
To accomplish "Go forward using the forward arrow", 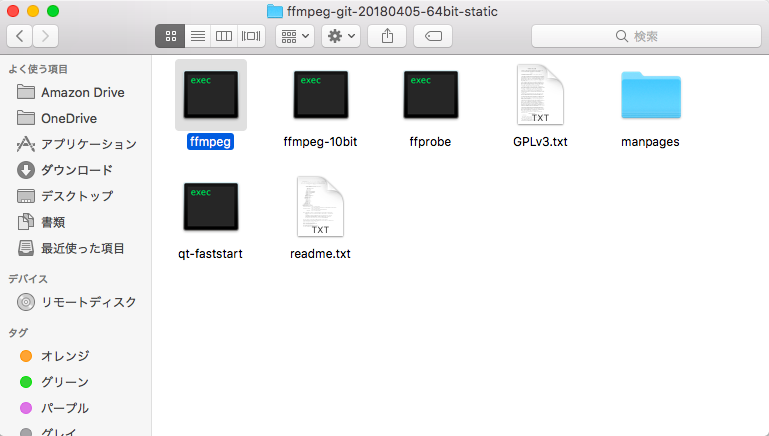I will 46,36.
